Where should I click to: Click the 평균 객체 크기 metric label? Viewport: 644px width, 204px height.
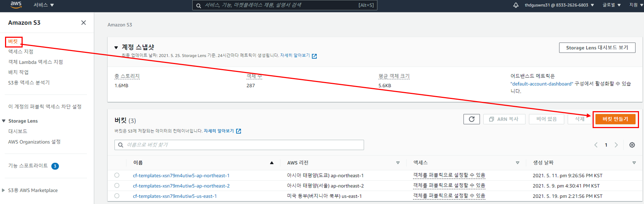[x=394, y=76]
